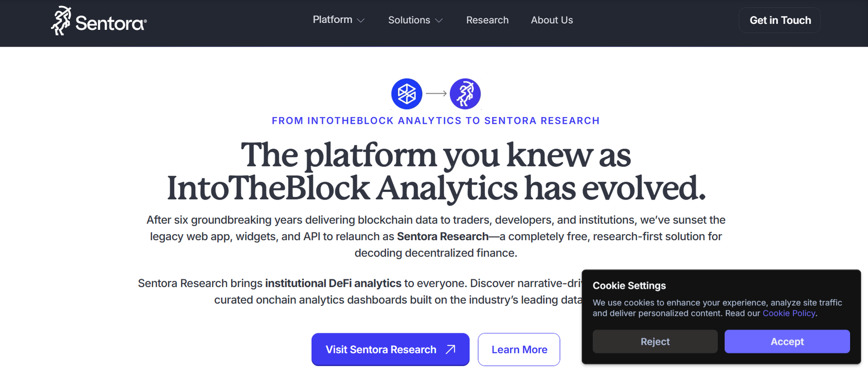
Task: Click the IntoTheBlock cube logo icon
Action: 407,94
